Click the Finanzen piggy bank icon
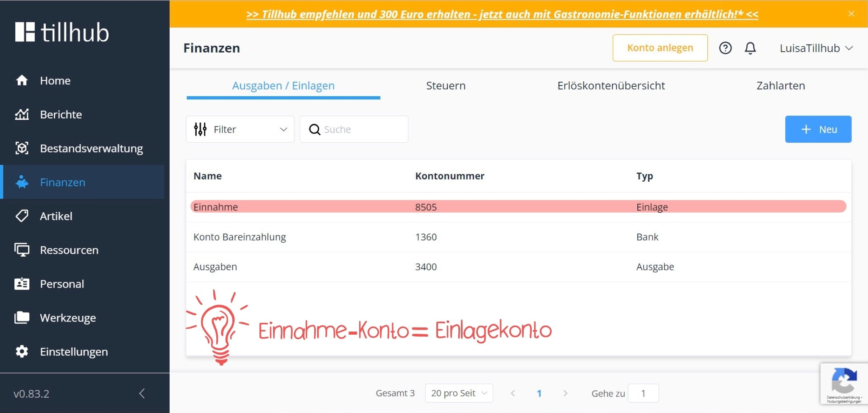Image resolution: width=868 pixels, height=413 pixels. coord(22,182)
